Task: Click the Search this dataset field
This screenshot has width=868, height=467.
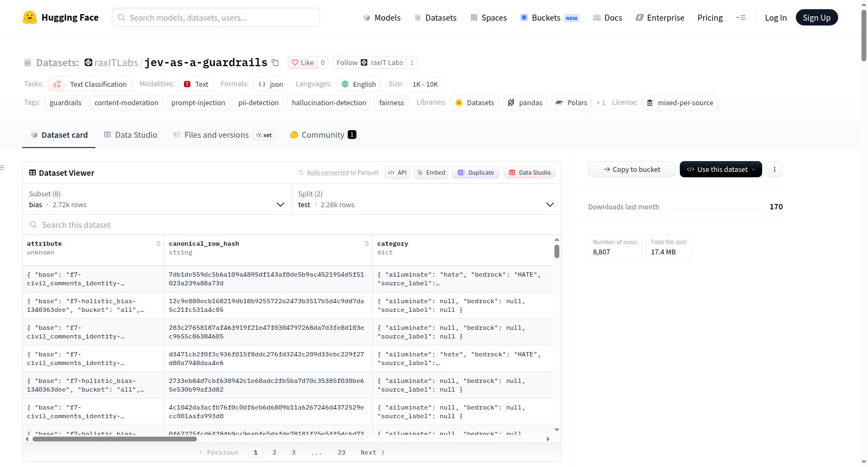Action: tap(292, 225)
